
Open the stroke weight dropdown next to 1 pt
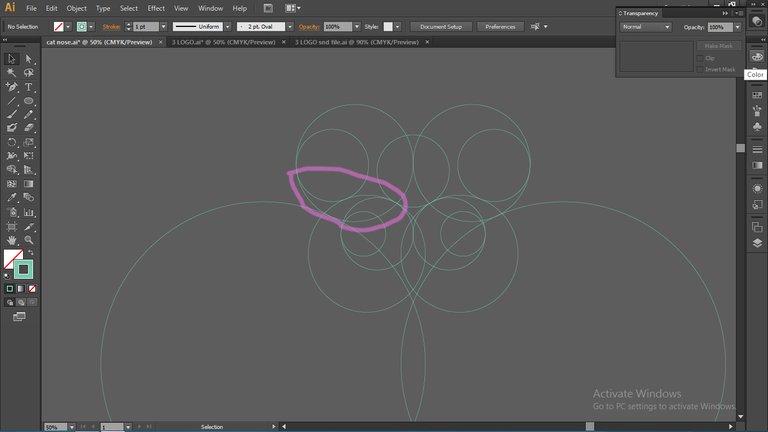(163, 27)
